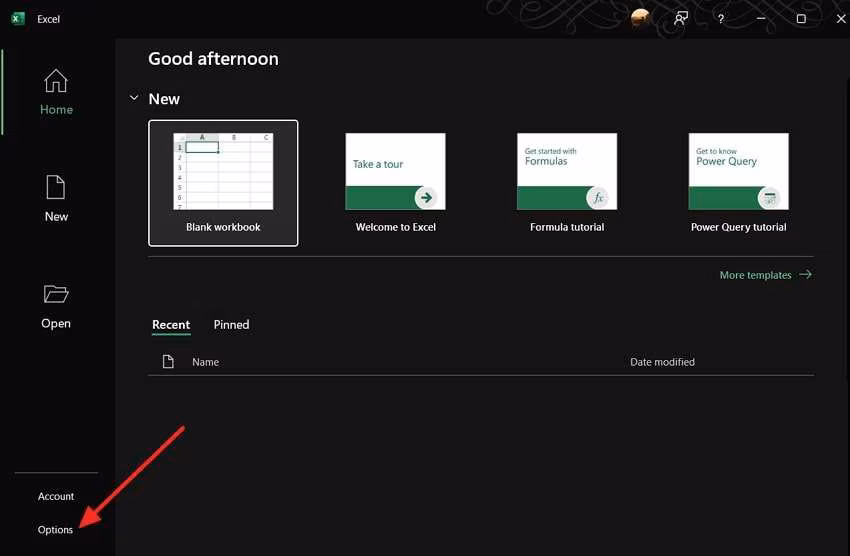Open the Power Query tutorial template

pyautogui.click(x=738, y=183)
